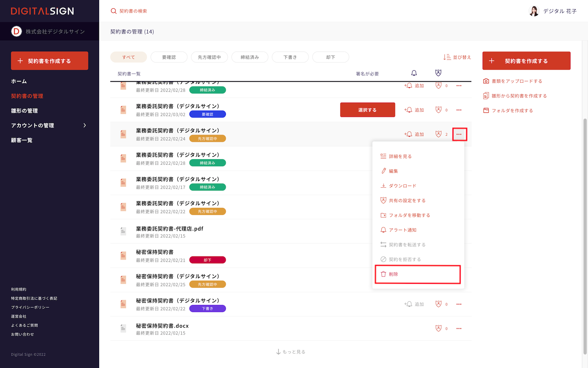Select 詳細を見る in the context menu
This screenshot has width=588, height=368.
click(x=400, y=157)
